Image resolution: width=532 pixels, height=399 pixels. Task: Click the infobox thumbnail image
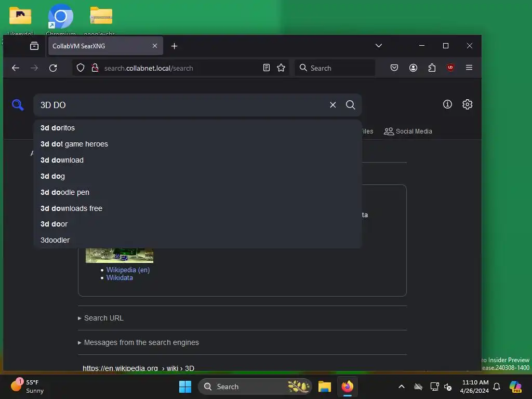[119, 255]
